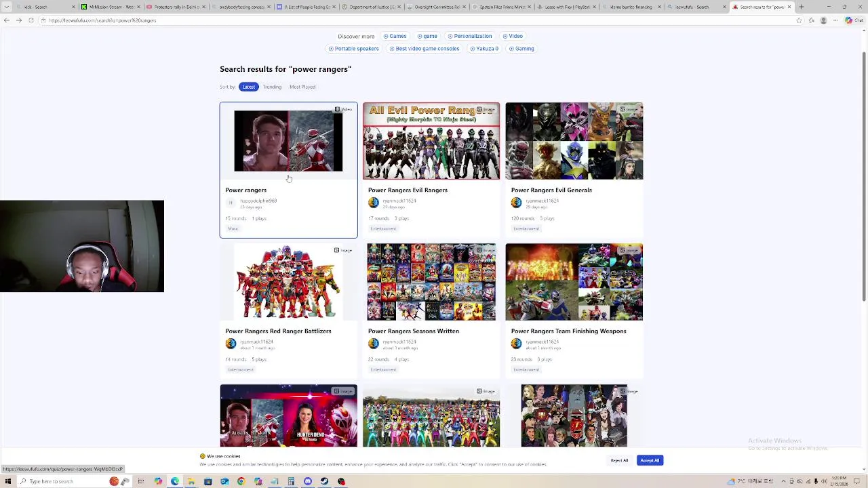
Task: Click Team Finishing Weapons thumbnail
Action: pyautogui.click(x=574, y=282)
